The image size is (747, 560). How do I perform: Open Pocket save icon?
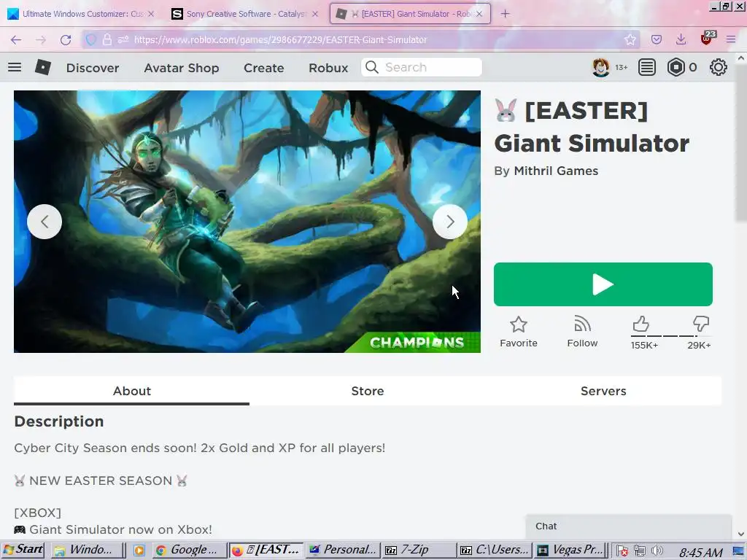[657, 39]
